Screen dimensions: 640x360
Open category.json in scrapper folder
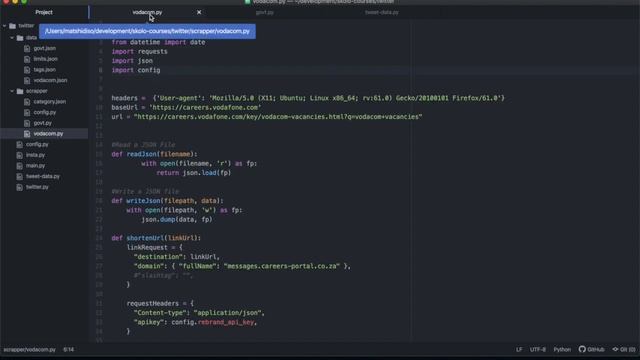point(49,102)
